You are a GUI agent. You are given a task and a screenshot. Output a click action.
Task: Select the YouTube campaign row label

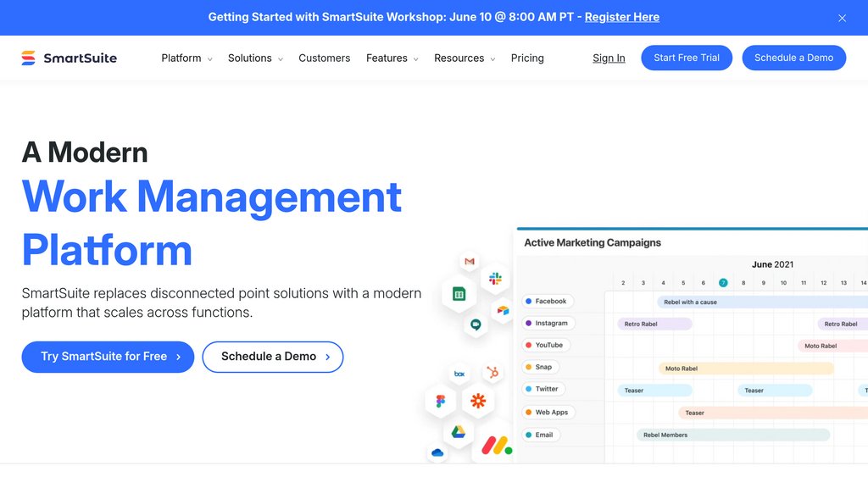point(546,345)
